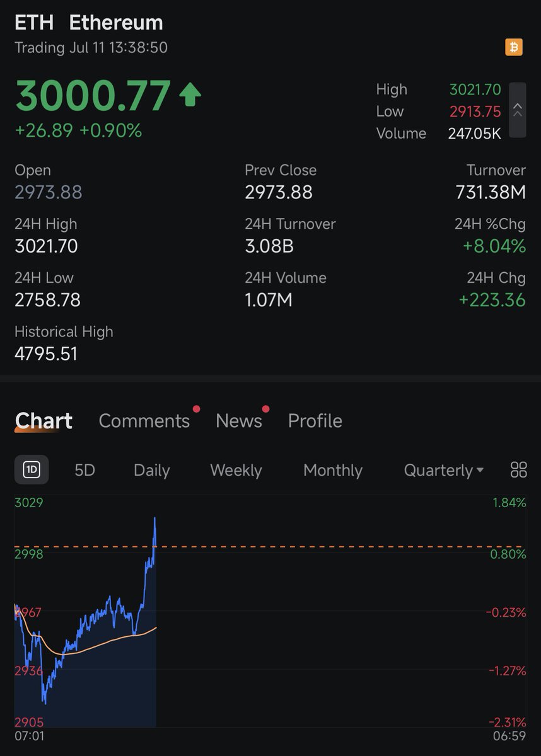Click the 24H %Chg value +8.04%
The image size is (541, 756).
[496, 246]
